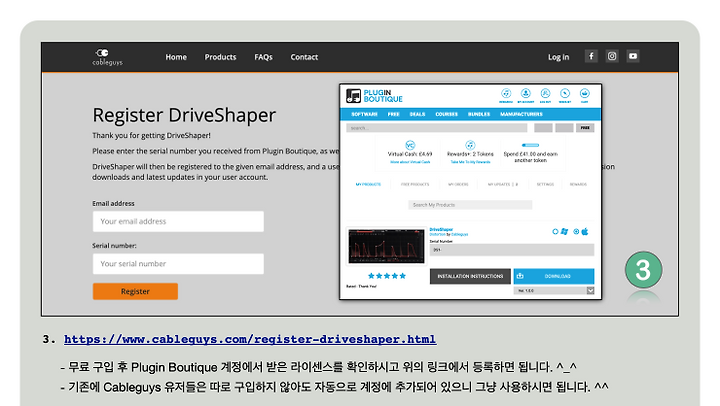This screenshot has height=406, width=720.
Task: Click the Virtual Cash VC icon
Action: click(x=410, y=145)
